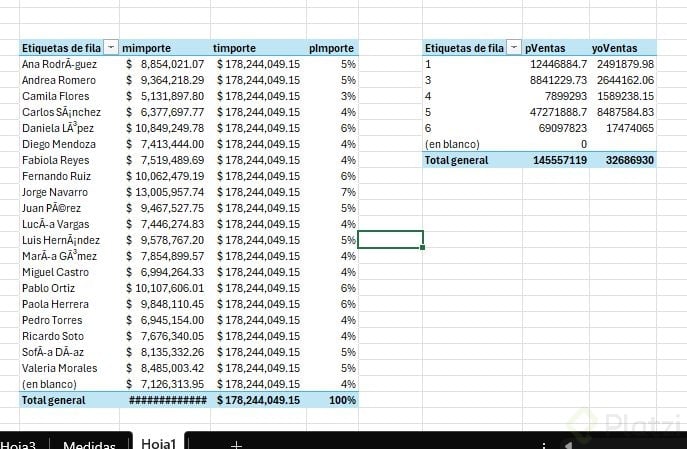Select the 17474065 yoVentas cell

tap(623, 128)
